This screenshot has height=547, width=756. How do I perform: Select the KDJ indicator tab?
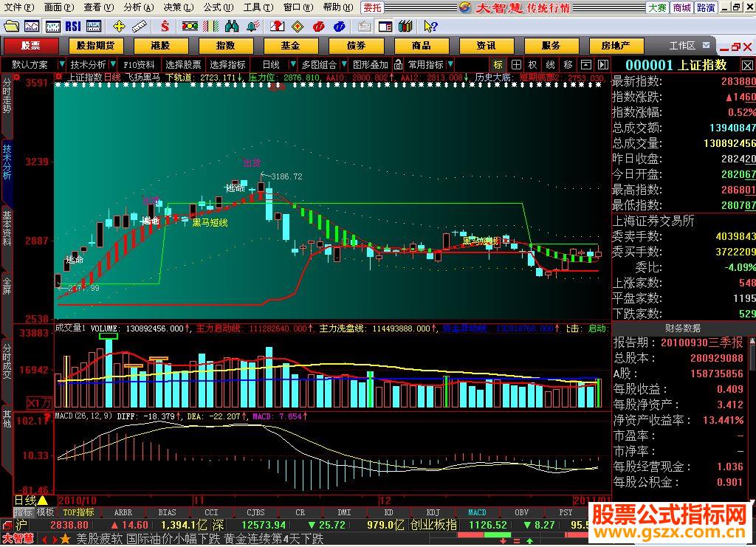pos(433,512)
